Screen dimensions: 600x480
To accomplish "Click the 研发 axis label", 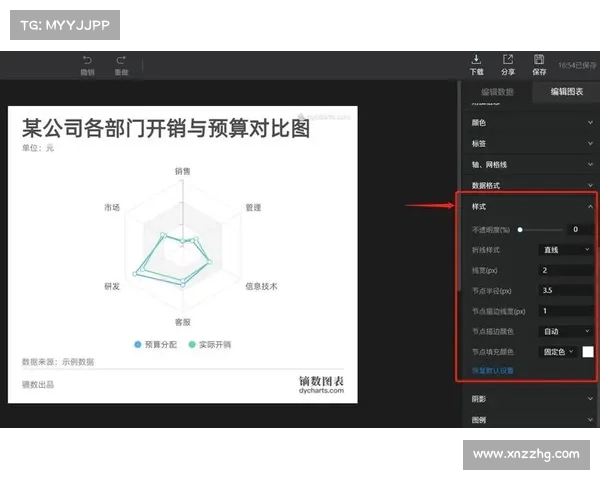I will 112,286.
